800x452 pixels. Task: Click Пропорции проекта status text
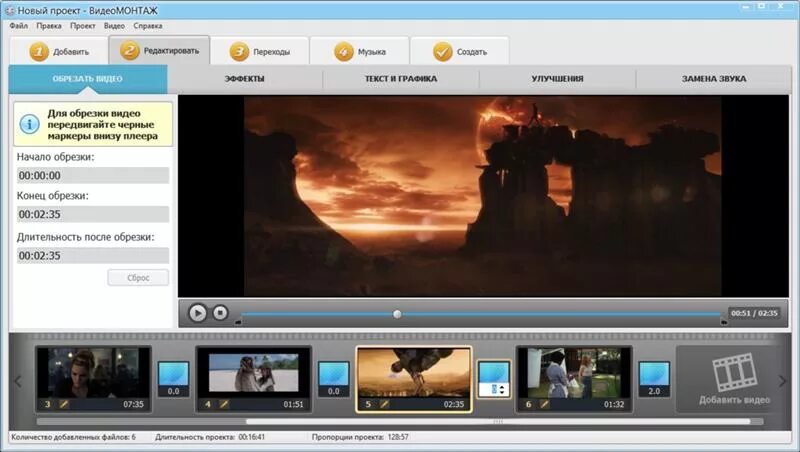click(x=360, y=437)
